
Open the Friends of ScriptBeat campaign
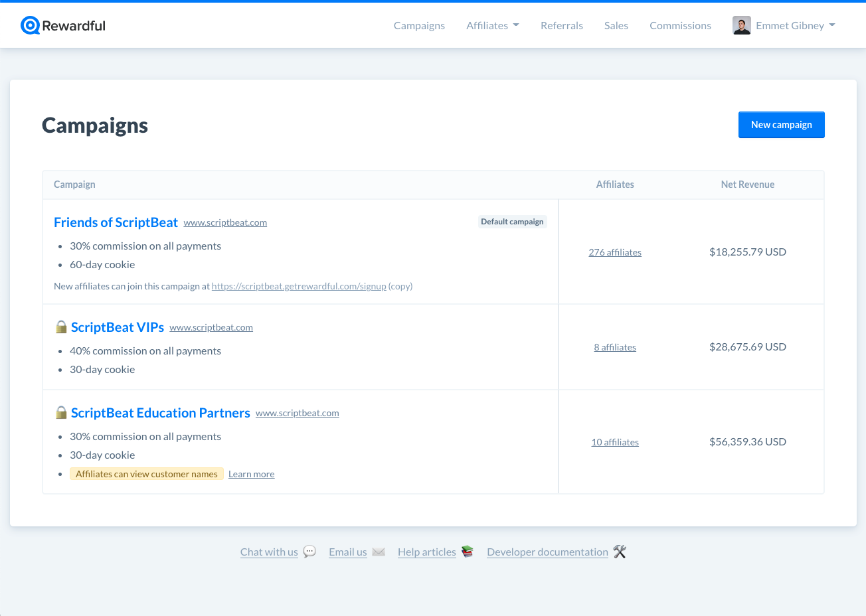tap(116, 222)
